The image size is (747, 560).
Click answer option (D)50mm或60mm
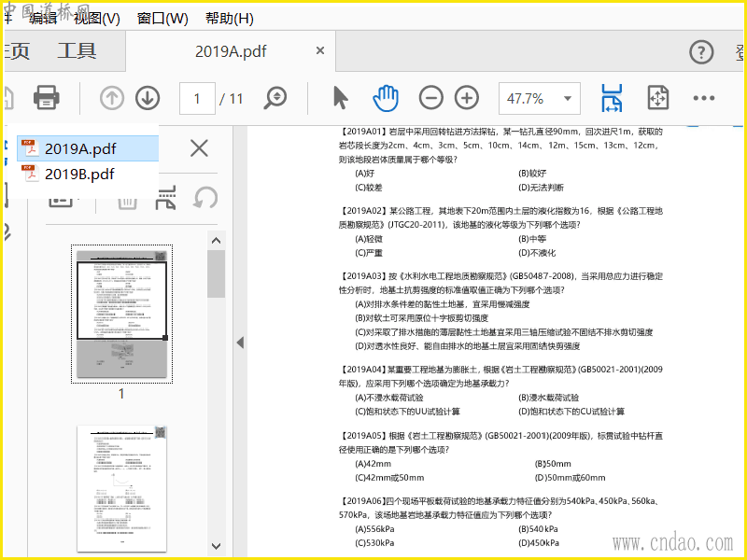(571, 478)
